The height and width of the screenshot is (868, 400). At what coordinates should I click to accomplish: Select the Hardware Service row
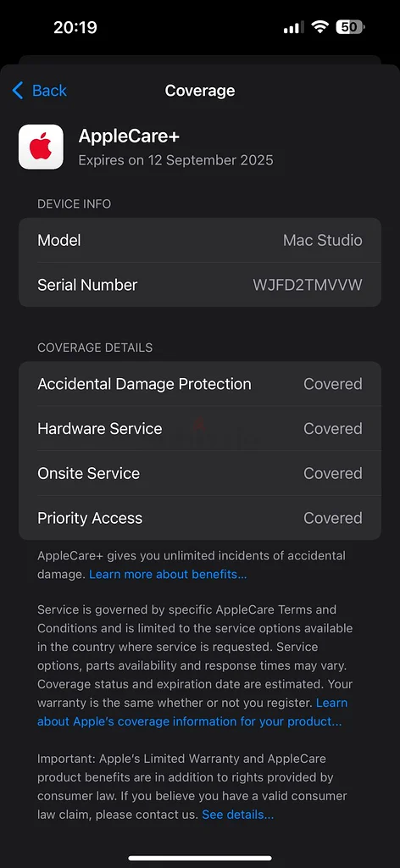coord(200,428)
